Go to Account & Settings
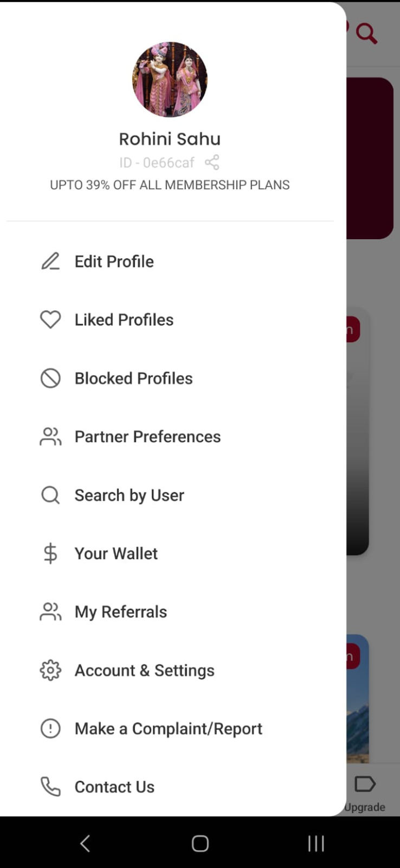The height and width of the screenshot is (868, 400). (144, 671)
